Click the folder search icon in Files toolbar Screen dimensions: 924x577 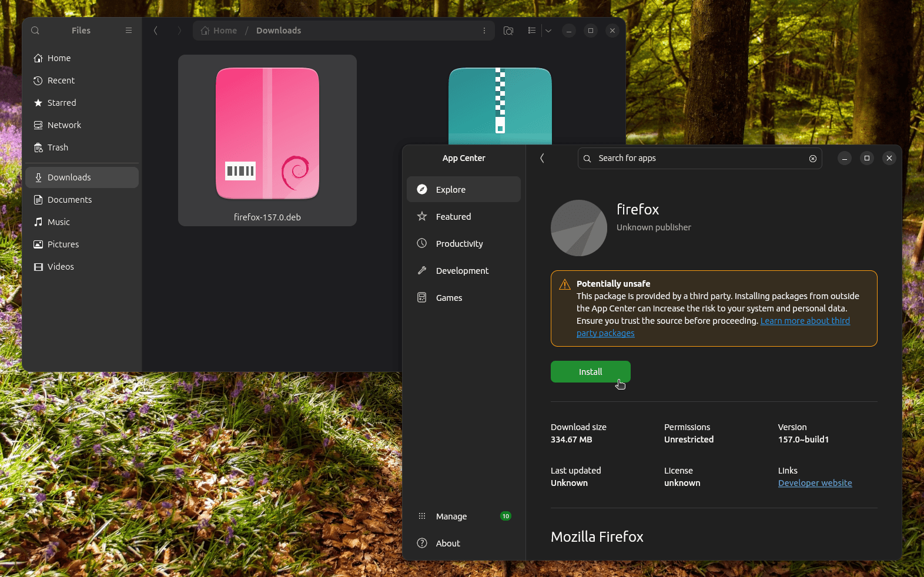[x=508, y=31]
